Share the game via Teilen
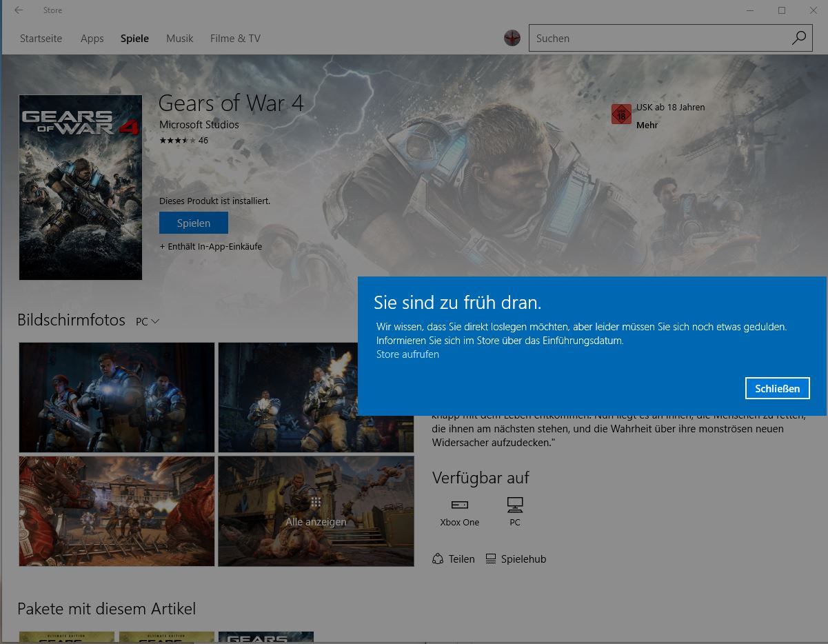This screenshot has width=828, height=644. point(454,559)
